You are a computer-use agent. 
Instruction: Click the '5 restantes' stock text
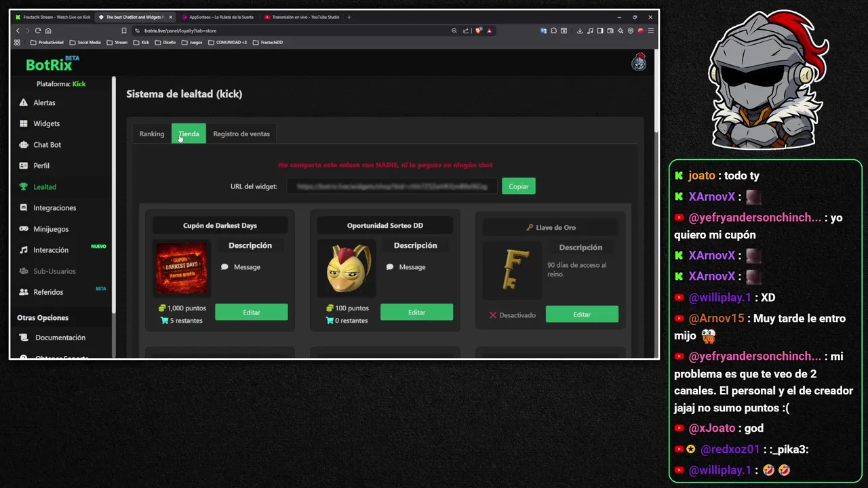(186, 320)
